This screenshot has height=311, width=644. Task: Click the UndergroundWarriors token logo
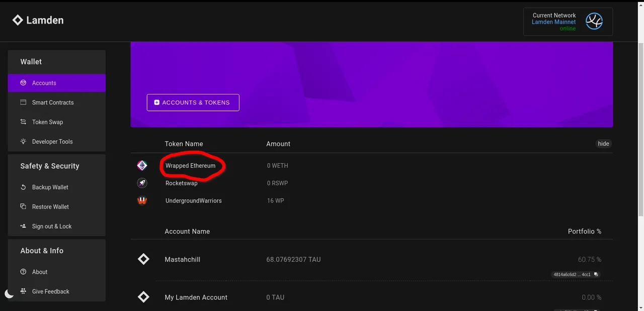[x=142, y=201]
